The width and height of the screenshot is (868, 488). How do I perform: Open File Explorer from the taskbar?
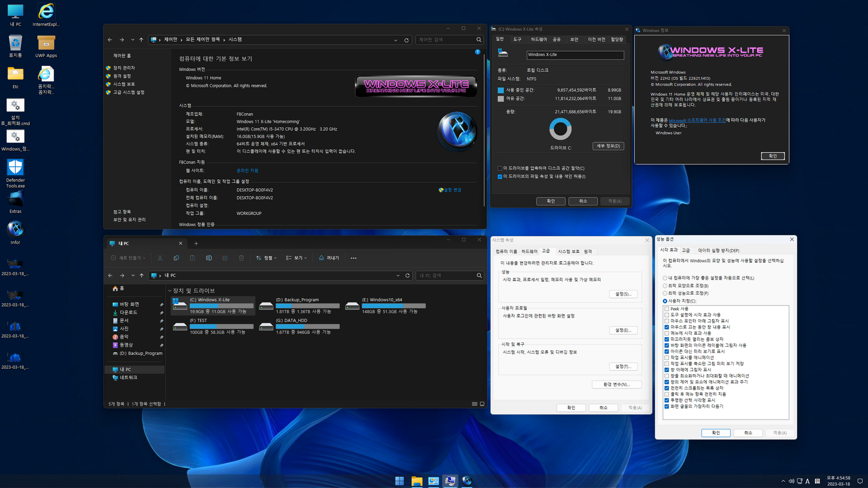coord(416,481)
